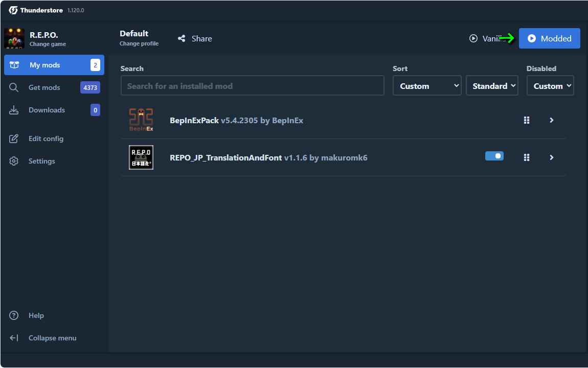Click the Thunderstore logo icon
The width and height of the screenshot is (588, 368).
click(13, 10)
